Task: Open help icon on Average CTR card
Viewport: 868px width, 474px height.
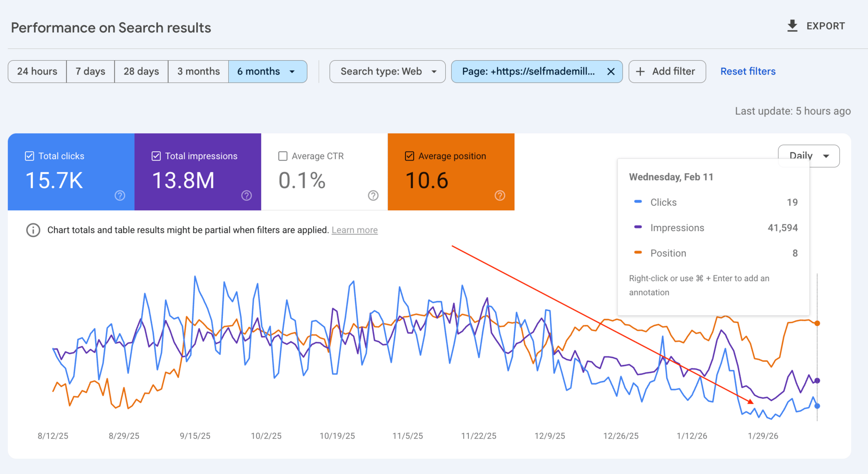Action: 373,195
